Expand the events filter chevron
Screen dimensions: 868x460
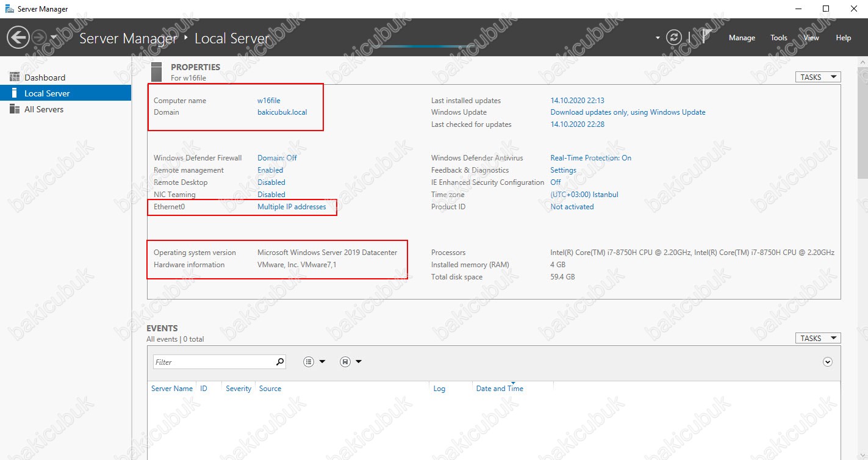828,362
